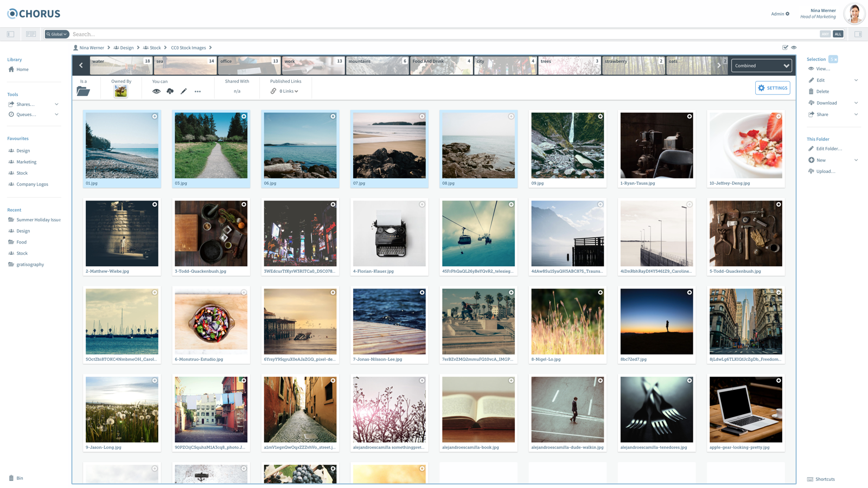Click the eye icon in breadcrumb bar
The width and height of the screenshot is (868, 488).
coord(794,48)
